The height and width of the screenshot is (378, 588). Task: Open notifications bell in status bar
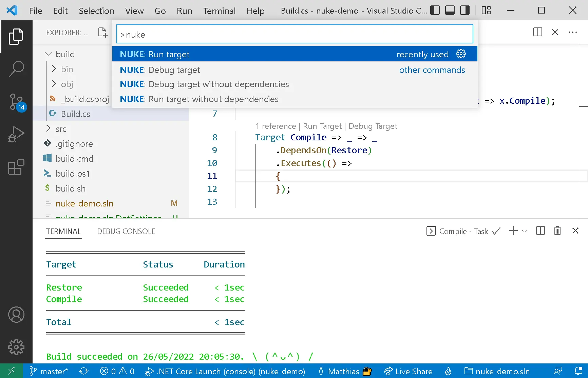(578, 371)
